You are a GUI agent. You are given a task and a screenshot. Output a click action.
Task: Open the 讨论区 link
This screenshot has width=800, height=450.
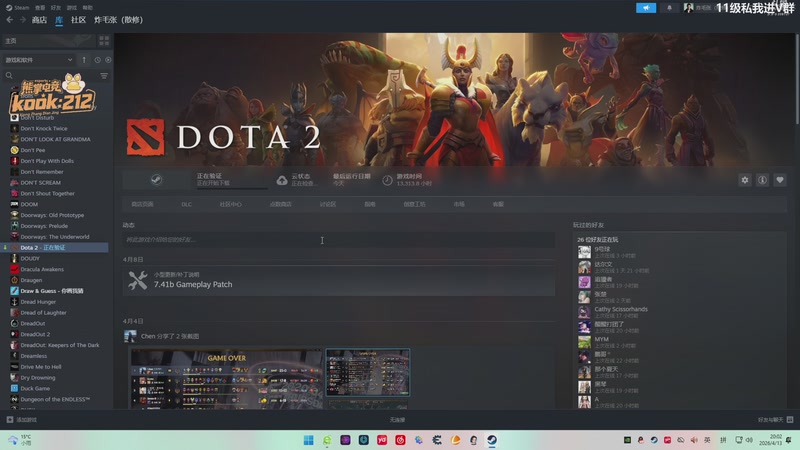pyautogui.click(x=328, y=204)
